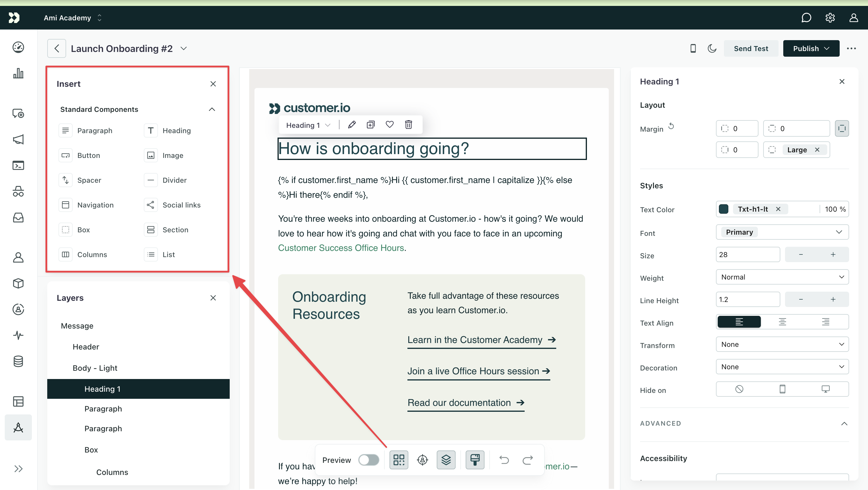
Task: Choose hide on none option
Action: tap(739, 389)
